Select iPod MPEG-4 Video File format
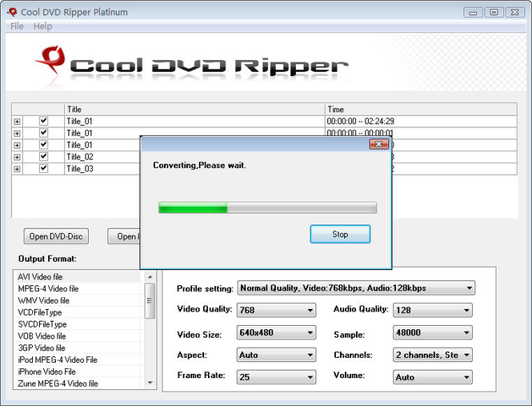532x406 pixels. point(78,360)
